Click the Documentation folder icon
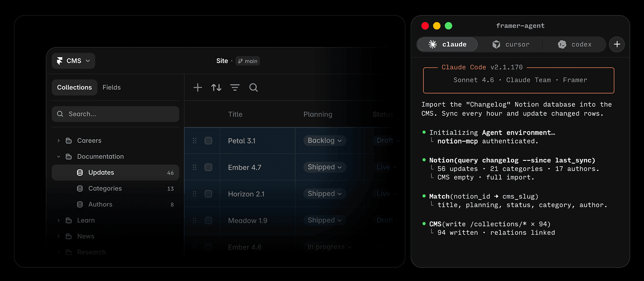644x281 pixels. click(x=69, y=156)
